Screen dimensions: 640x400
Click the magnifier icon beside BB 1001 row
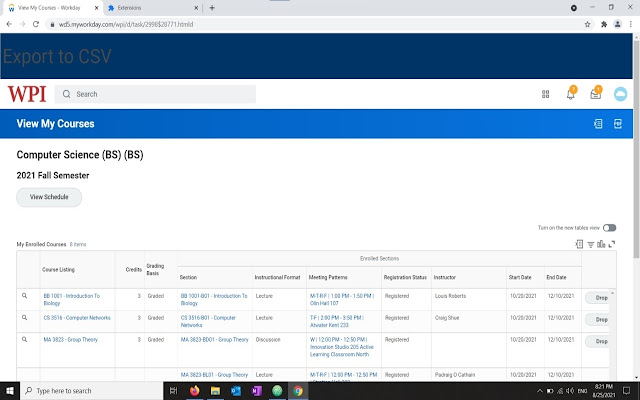point(24,296)
